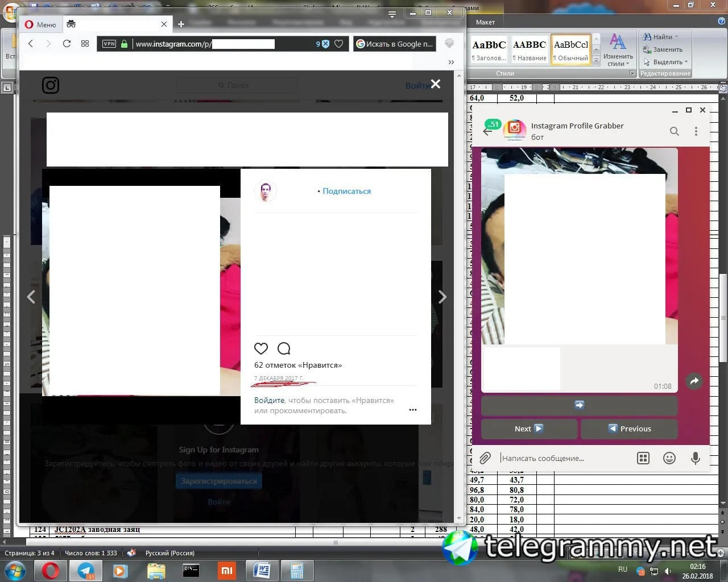
Task: Click Заменить in Word's editing group
Action: click(663, 49)
